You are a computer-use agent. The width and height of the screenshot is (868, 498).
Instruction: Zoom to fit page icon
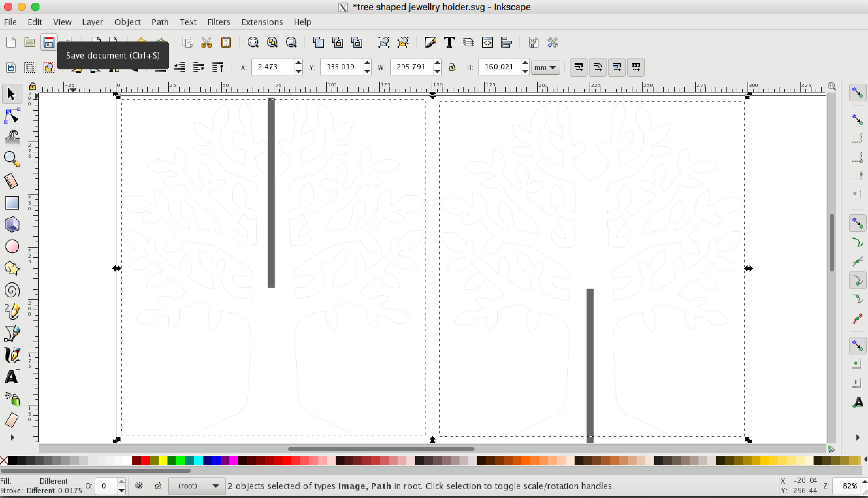click(x=291, y=43)
